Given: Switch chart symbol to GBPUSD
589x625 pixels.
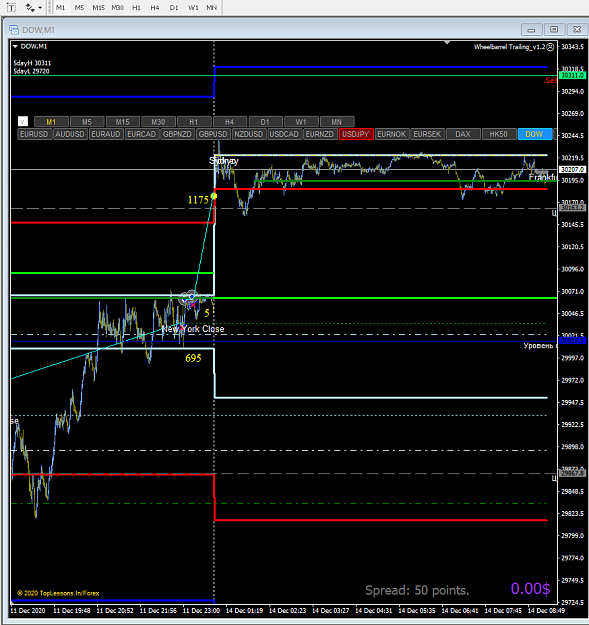Looking at the screenshot, I should (213, 134).
